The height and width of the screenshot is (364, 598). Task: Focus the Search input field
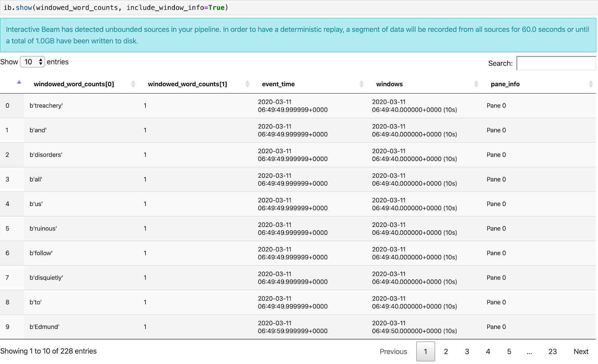556,63
